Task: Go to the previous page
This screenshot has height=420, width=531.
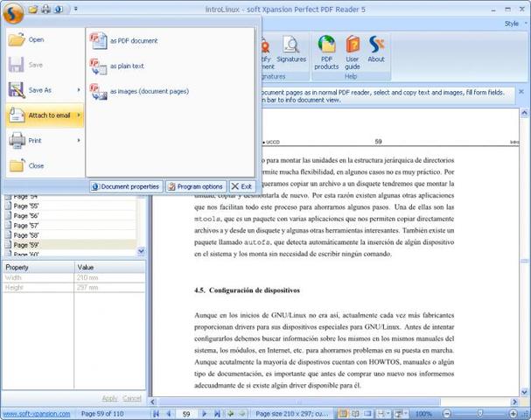Action: click(x=168, y=414)
